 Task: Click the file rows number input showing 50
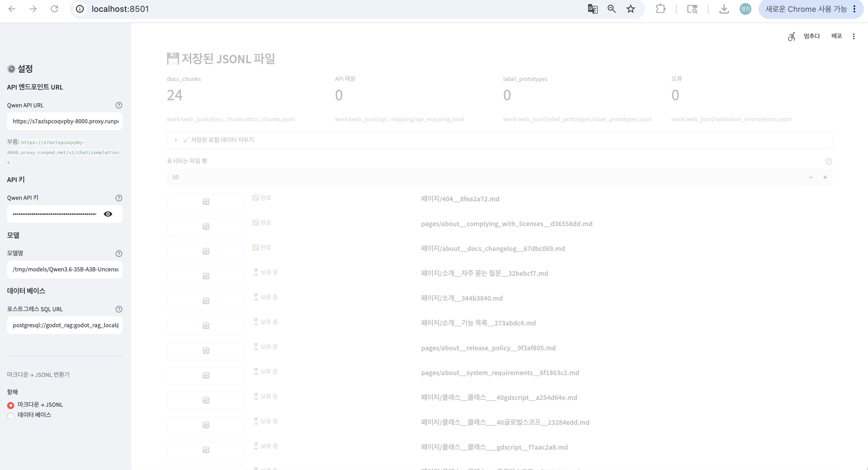click(x=485, y=177)
